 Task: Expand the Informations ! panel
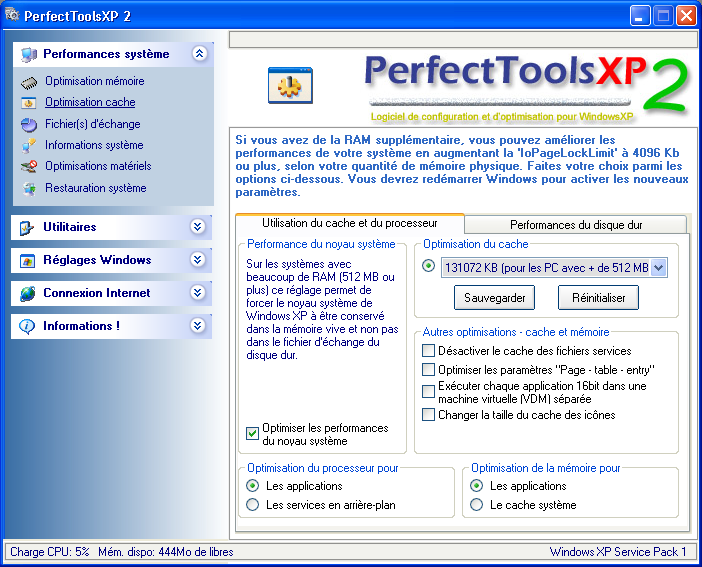click(x=197, y=326)
